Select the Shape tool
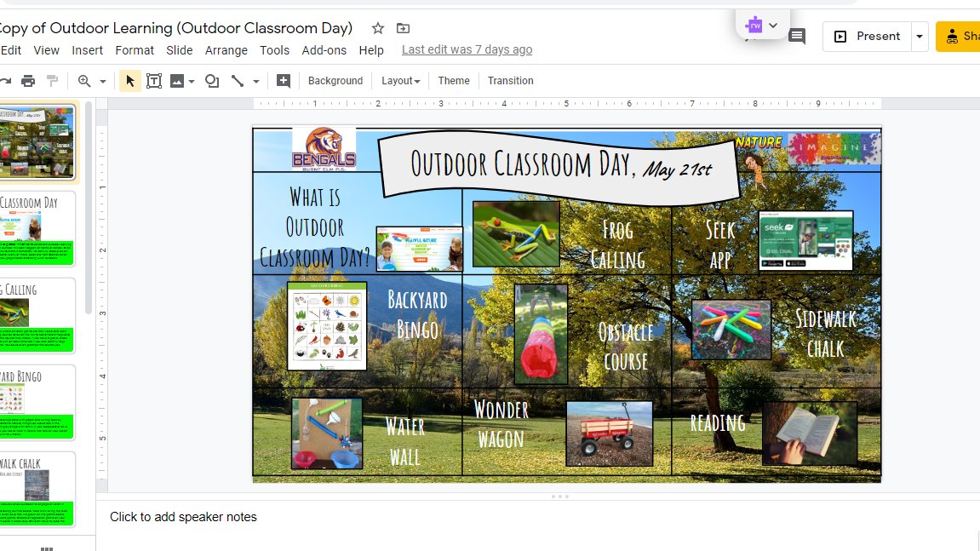Screen dimensions: 980x551 (212, 81)
